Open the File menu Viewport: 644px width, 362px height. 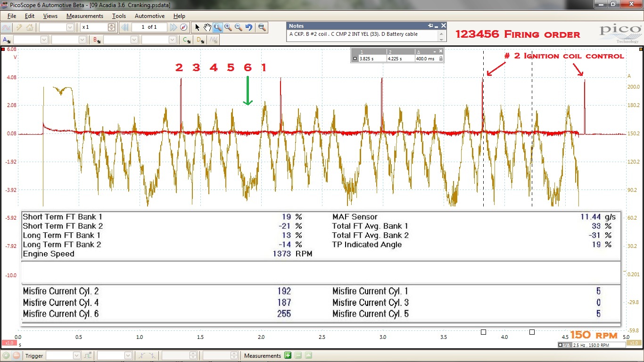pyautogui.click(x=12, y=16)
